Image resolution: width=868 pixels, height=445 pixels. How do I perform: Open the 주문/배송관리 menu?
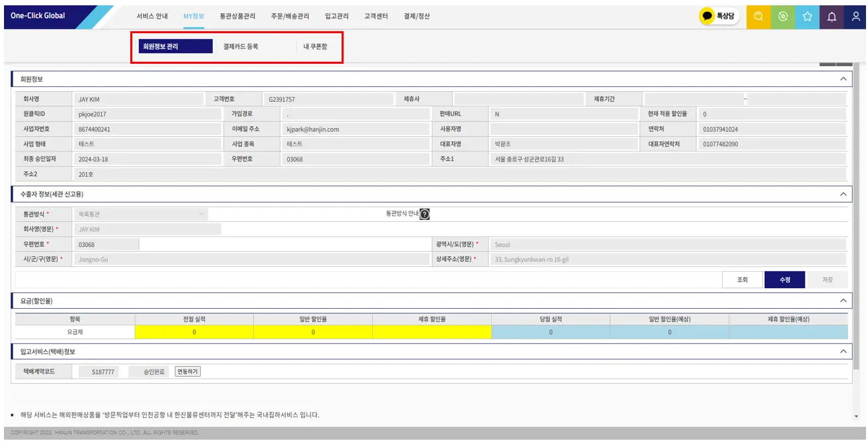(x=290, y=16)
